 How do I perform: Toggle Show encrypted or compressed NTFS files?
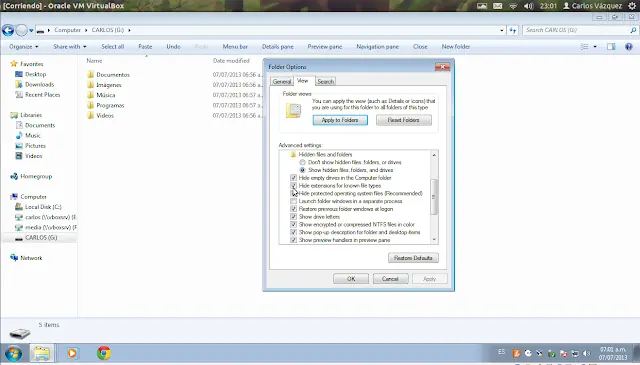click(x=293, y=225)
